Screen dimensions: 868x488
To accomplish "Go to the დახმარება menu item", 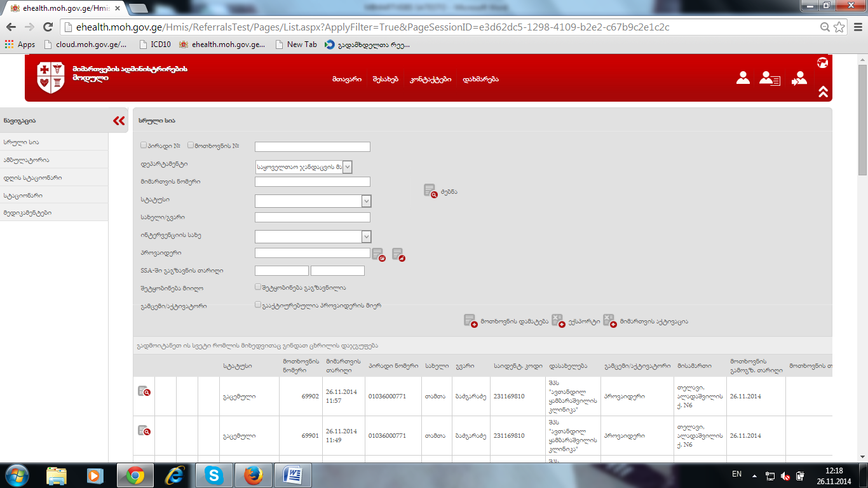I will (480, 79).
